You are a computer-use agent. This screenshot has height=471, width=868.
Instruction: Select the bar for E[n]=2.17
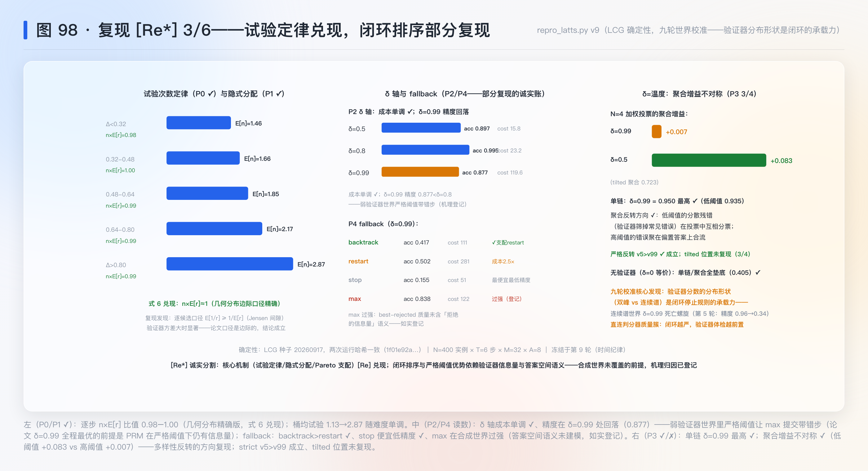[214, 229]
